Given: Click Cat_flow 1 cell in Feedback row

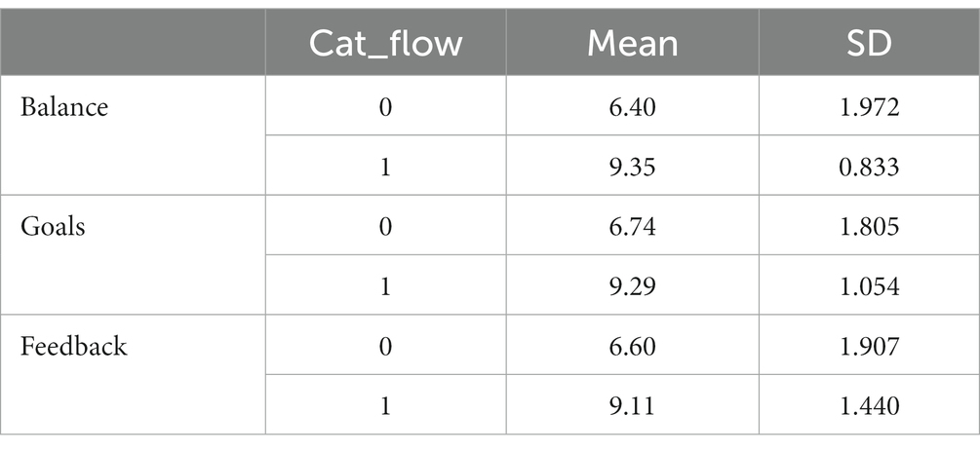Looking at the screenshot, I should pyautogui.click(x=385, y=406).
